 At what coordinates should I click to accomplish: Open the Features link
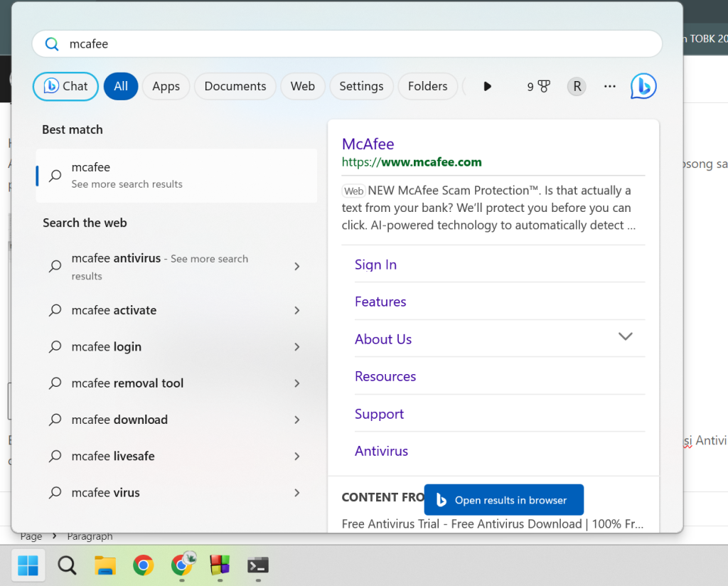click(380, 302)
